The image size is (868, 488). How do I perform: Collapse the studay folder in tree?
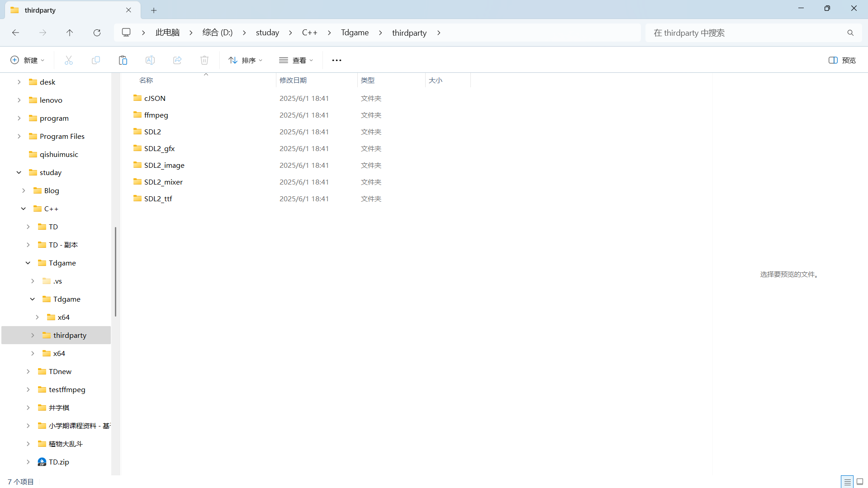(x=19, y=172)
